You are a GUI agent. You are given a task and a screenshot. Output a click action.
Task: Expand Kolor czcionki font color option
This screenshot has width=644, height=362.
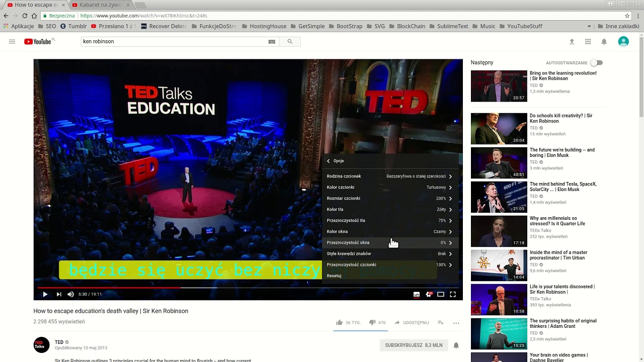tap(390, 188)
